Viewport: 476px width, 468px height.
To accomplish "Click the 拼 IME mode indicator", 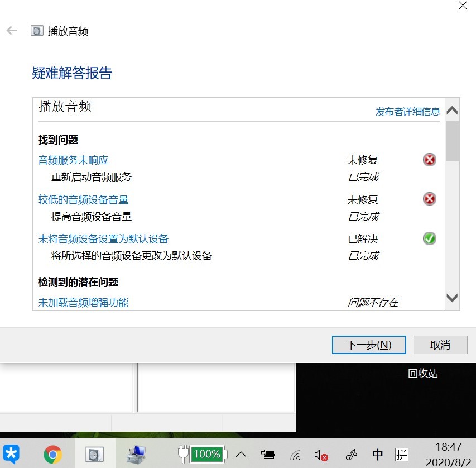I will click(x=402, y=455).
